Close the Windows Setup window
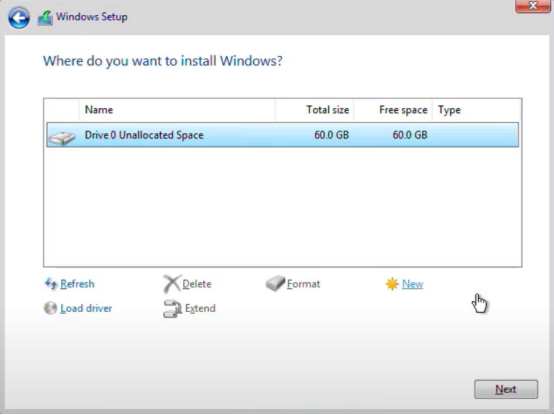Screen dimensions: 554x415 532,6
